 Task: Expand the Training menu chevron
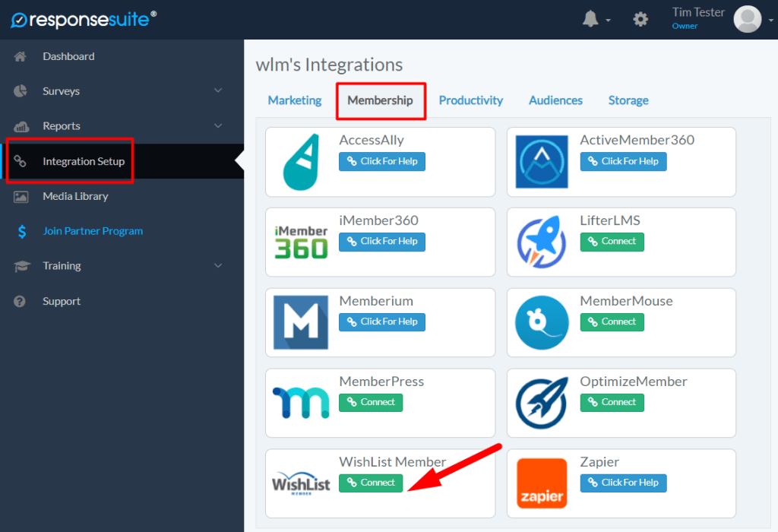[x=218, y=265]
